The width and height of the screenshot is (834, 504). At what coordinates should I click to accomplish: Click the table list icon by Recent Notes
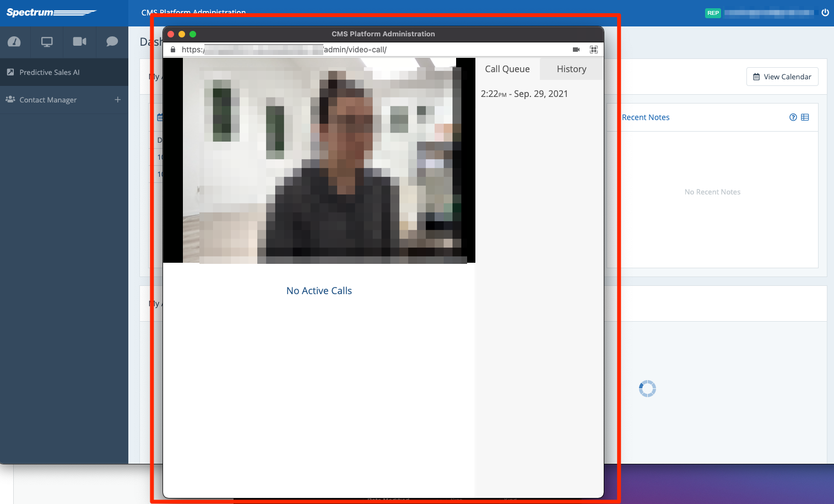click(x=805, y=117)
